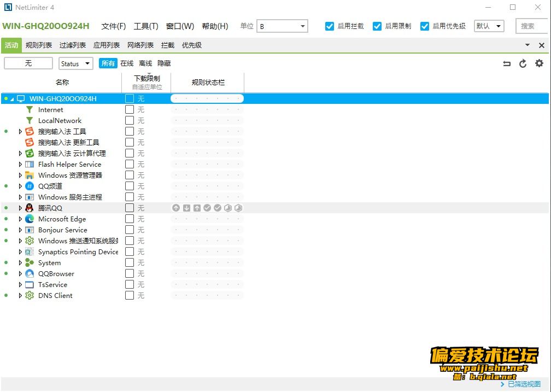
Task: Click the green 搜狗输入法 云计算代理 icon
Action: [x=30, y=153]
